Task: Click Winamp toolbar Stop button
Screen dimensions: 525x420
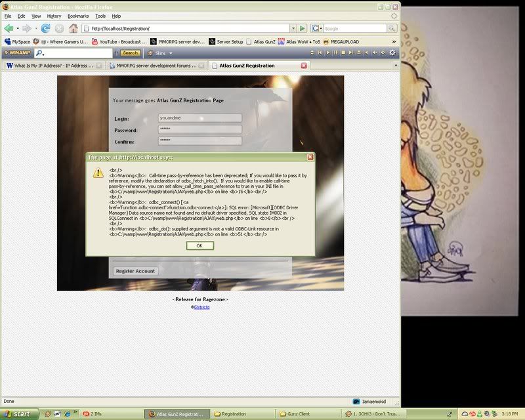Action: click(343, 53)
